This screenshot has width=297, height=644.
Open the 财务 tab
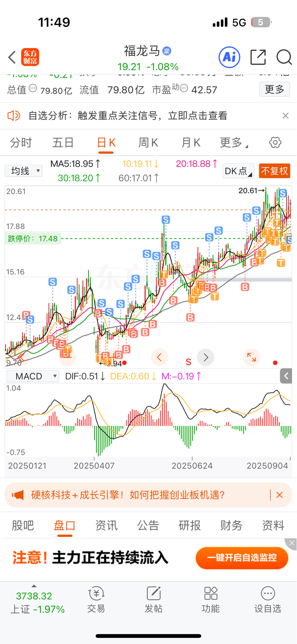point(231,525)
